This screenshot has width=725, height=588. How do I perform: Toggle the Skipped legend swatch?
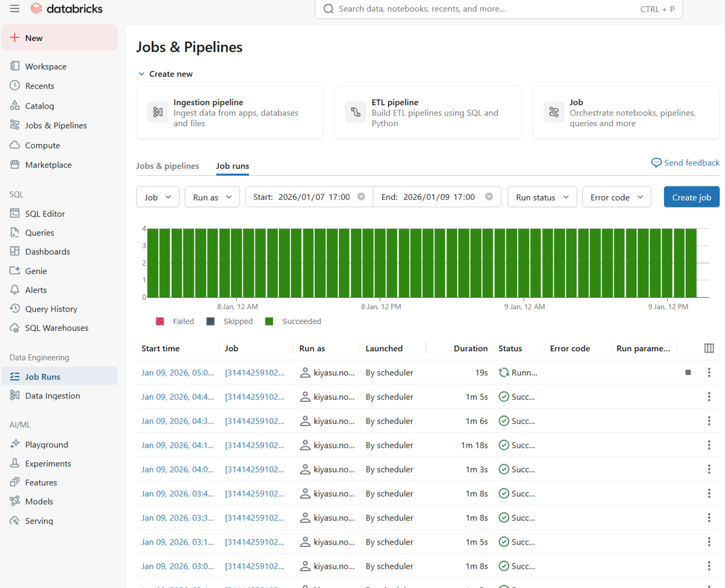click(210, 321)
